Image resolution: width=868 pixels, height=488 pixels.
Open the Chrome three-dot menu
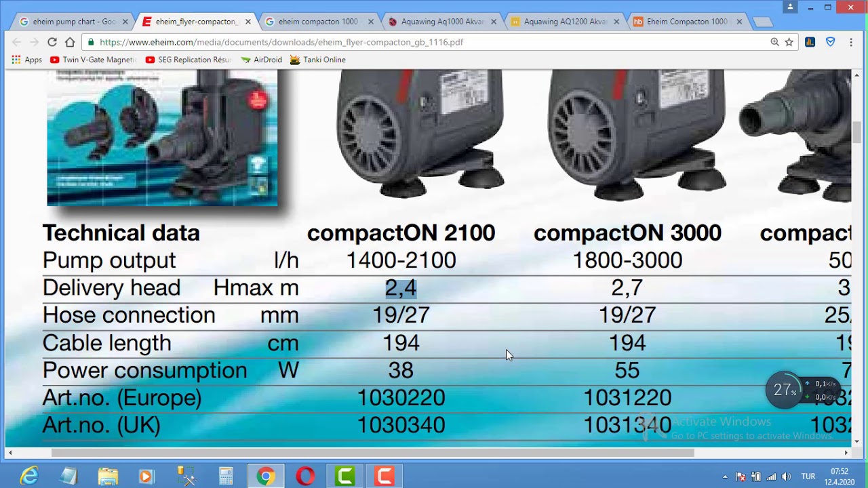(850, 42)
